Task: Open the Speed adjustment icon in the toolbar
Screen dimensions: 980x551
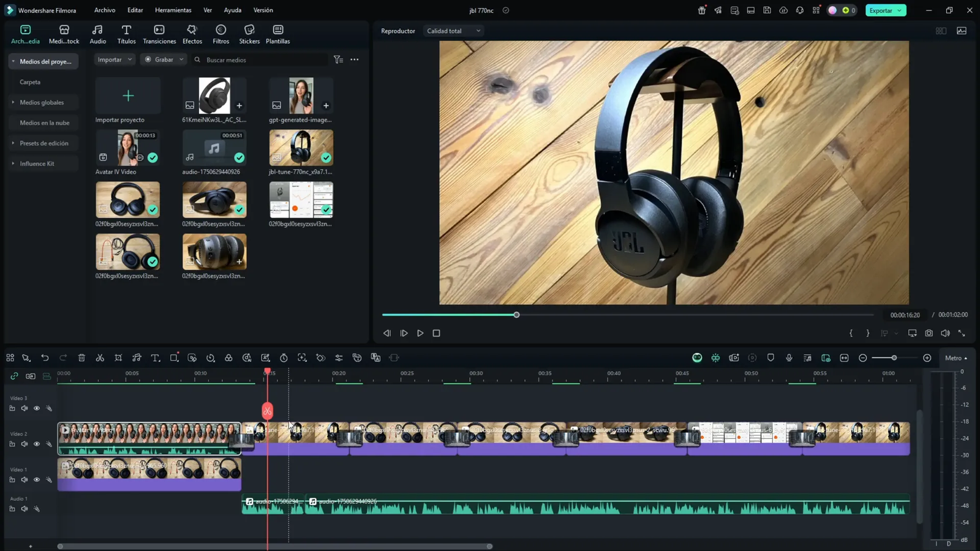Action: click(210, 358)
